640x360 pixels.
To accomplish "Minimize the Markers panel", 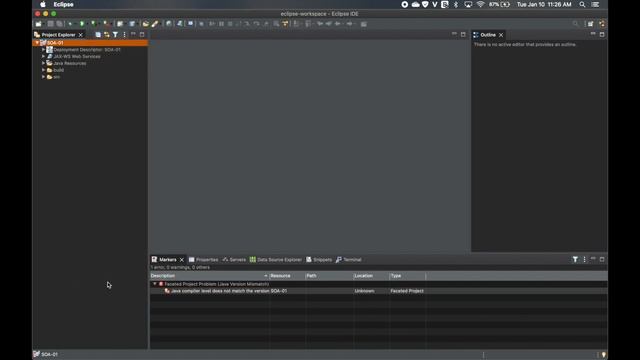I will coord(593,259).
